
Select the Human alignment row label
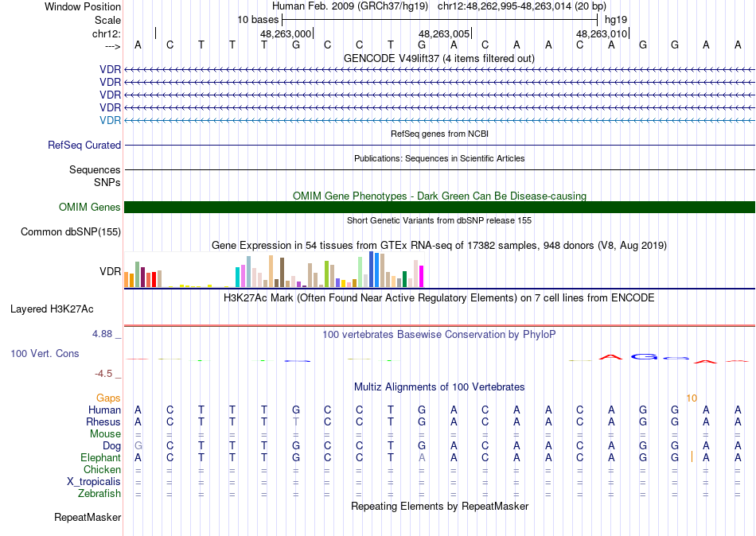(x=104, y=410)
